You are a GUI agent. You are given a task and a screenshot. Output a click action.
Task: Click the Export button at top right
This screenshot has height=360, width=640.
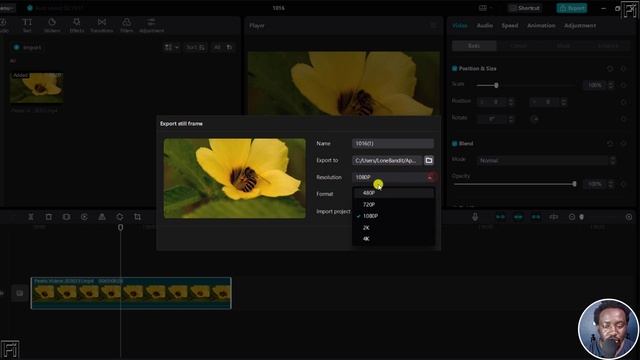point(572,8)
